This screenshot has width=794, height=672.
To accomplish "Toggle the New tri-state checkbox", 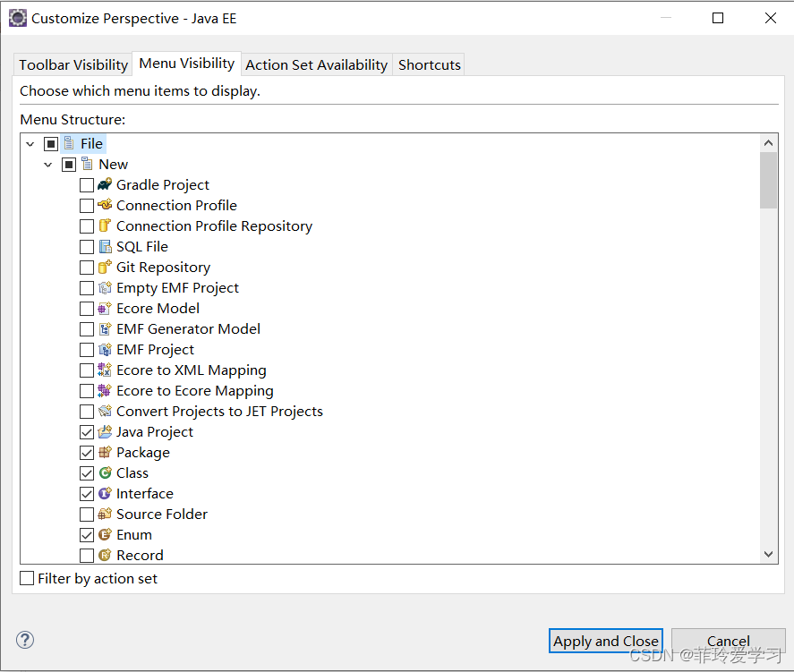I will (x=69, y=165).
